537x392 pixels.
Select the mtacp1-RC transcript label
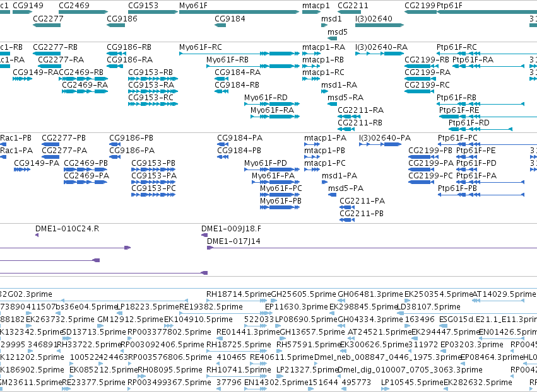point(323,72)
